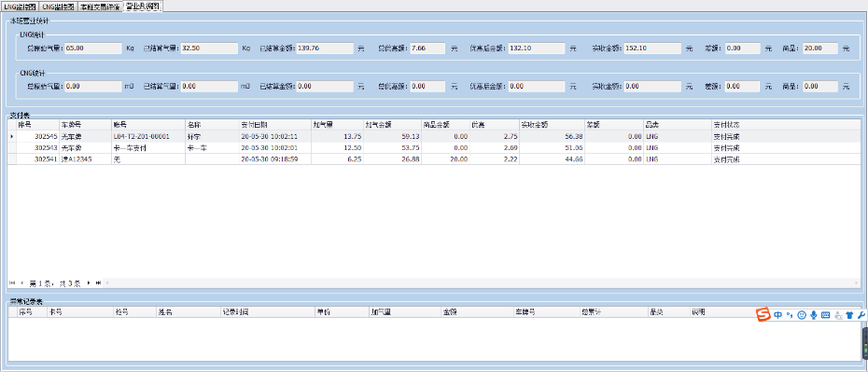Jump to last record in payment table navigator
This screenshot has width=868, height=372.
click(x=99, y=283)
